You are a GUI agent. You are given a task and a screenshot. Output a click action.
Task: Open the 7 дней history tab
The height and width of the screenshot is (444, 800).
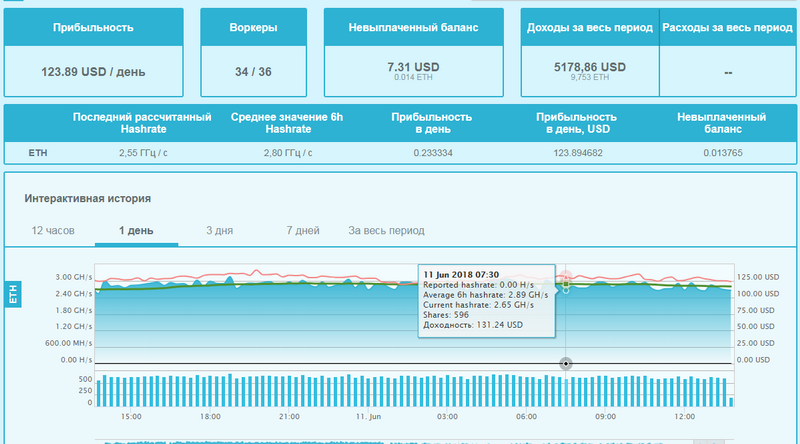click(303, 231)
